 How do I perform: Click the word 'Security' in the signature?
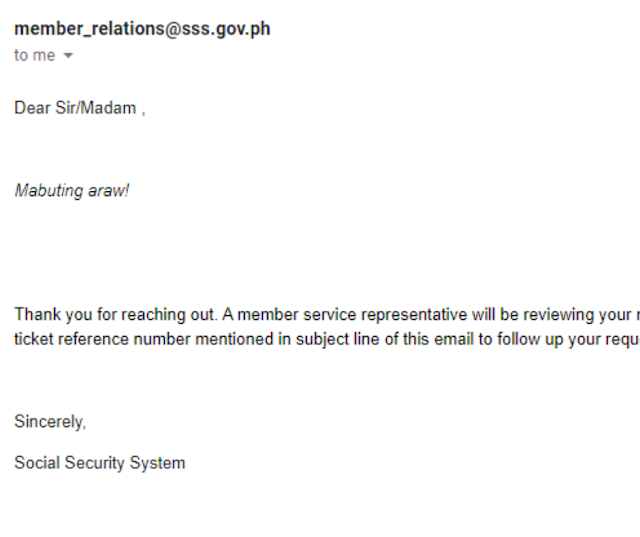click(x=95, y=463)
